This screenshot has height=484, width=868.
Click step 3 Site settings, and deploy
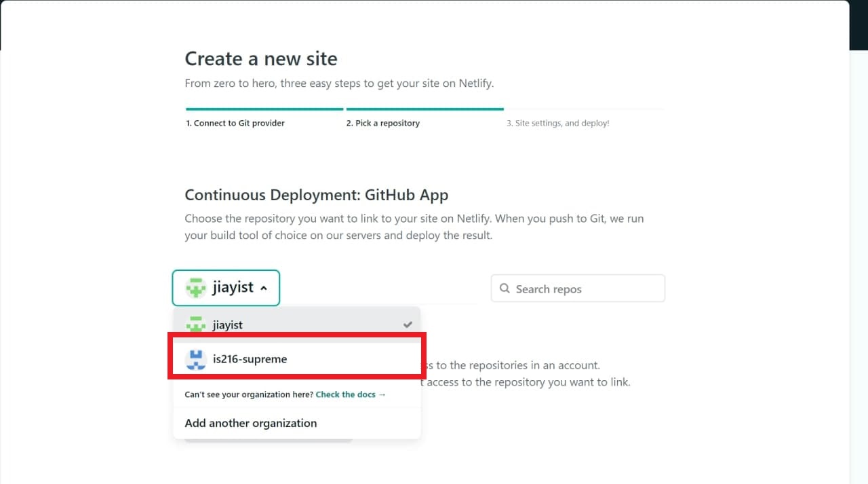(x=558, y=123)
